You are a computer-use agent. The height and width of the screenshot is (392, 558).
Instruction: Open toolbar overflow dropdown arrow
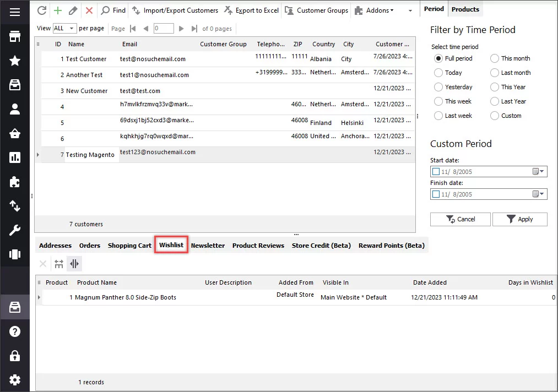(410, 10)
